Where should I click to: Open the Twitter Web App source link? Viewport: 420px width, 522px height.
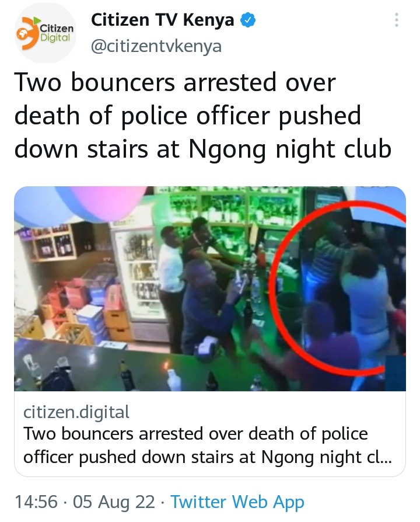[237, 502]
